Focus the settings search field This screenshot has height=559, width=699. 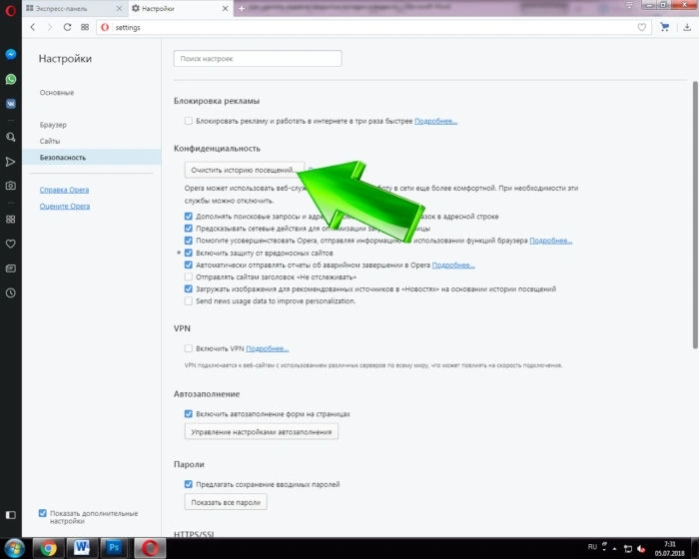258,58
